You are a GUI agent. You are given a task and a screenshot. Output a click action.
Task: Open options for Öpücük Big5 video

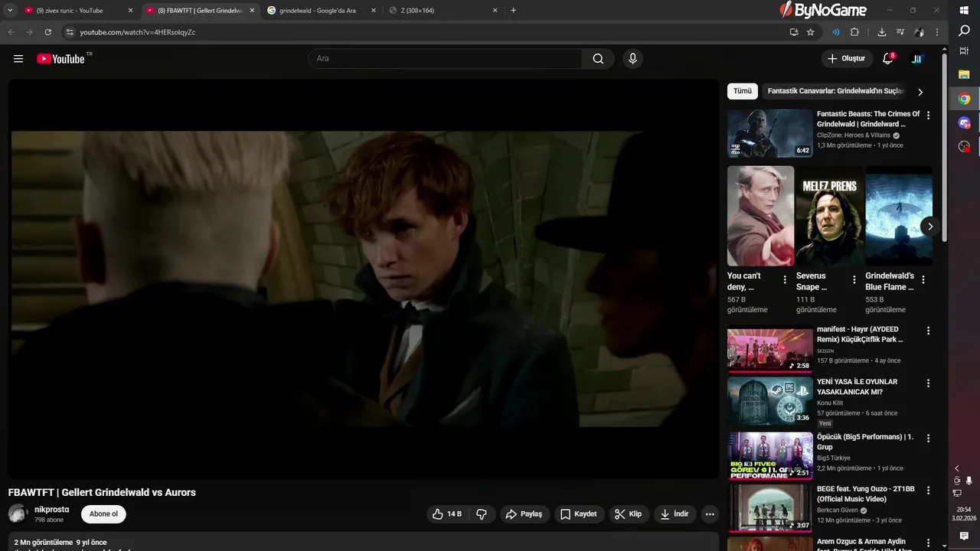(x=928, y=439)
